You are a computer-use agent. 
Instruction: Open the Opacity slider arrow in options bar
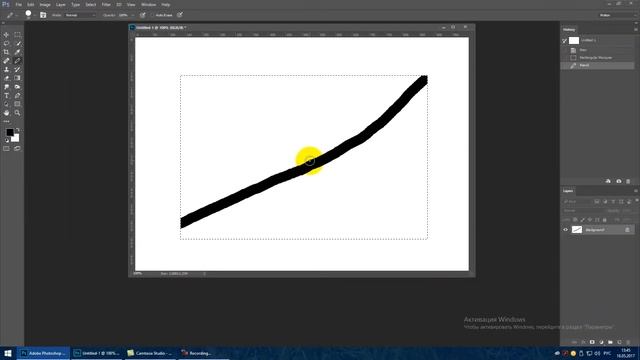pyautogui.click(x=133, y=15)
